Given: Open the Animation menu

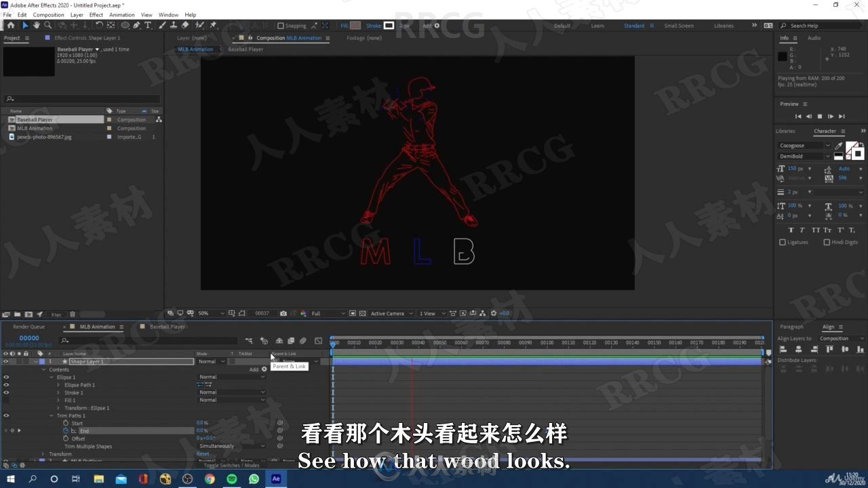Looking at the screenshot, I should click(122, 14).
